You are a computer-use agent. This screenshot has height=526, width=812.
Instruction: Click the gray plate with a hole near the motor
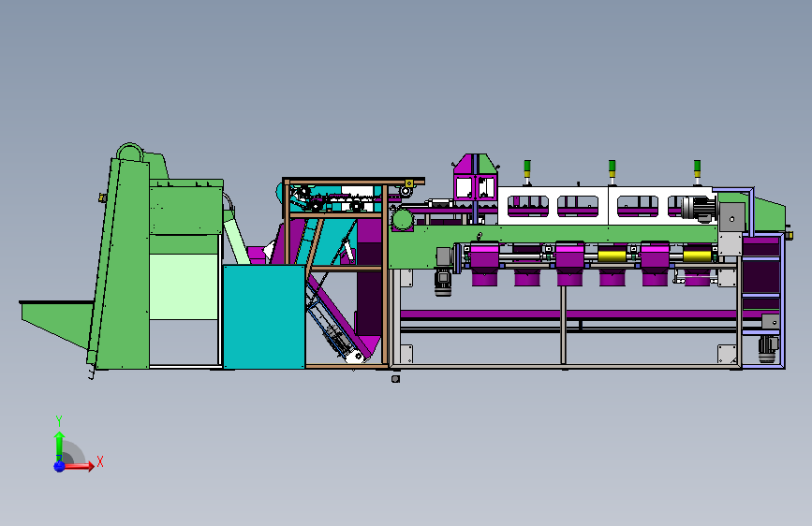[x=731, y=218]
